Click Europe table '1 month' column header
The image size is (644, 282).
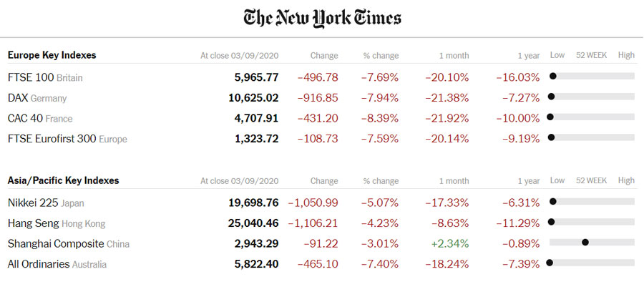click(454, 56)
